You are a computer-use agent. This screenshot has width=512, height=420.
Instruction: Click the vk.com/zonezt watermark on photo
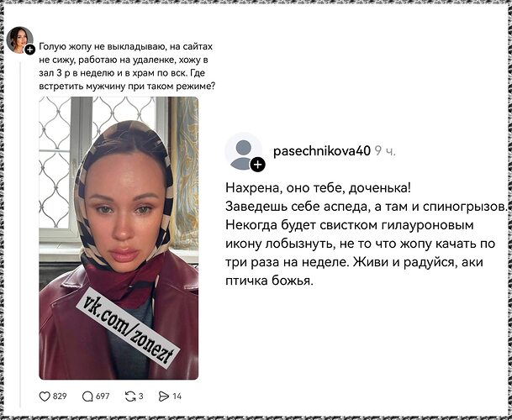(128, 328)
